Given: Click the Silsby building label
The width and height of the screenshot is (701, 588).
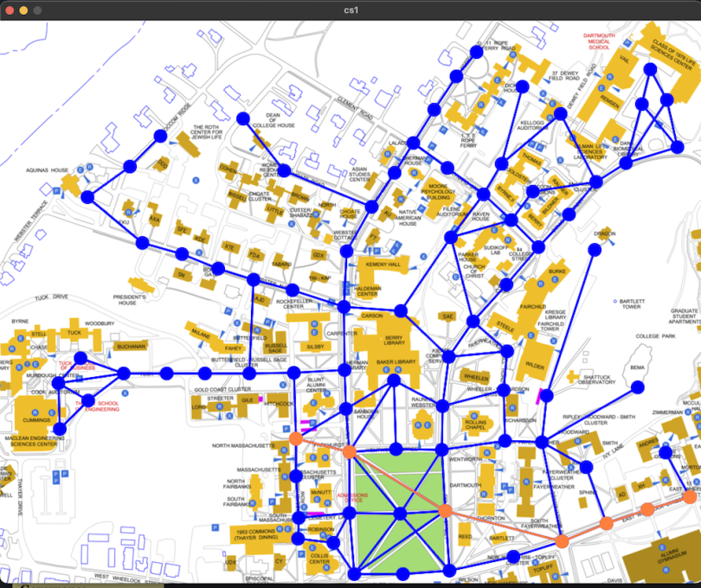Looking at the screenshot, I should [316, 347].
